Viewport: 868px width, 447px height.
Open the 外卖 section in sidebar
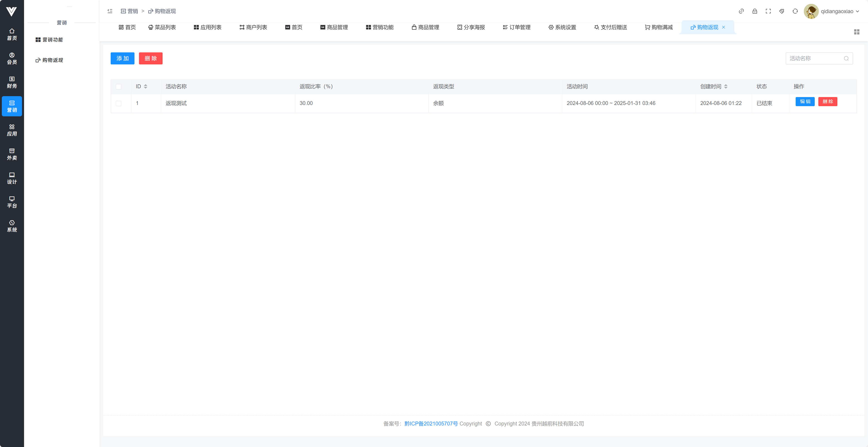coord(12,154)
